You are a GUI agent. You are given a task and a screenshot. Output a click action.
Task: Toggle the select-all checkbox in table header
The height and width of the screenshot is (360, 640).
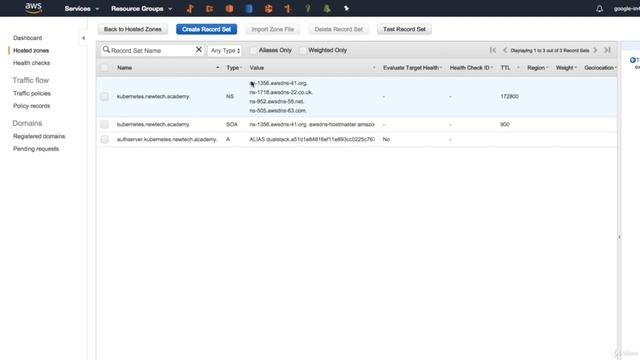pos(104,68)
